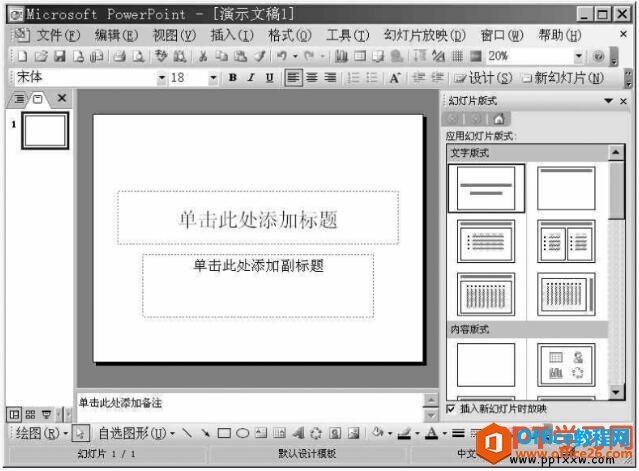The height and width of the screenshot is (471, 639).
Task: Select the Oval drawing tool
Action: click(242, 433)
